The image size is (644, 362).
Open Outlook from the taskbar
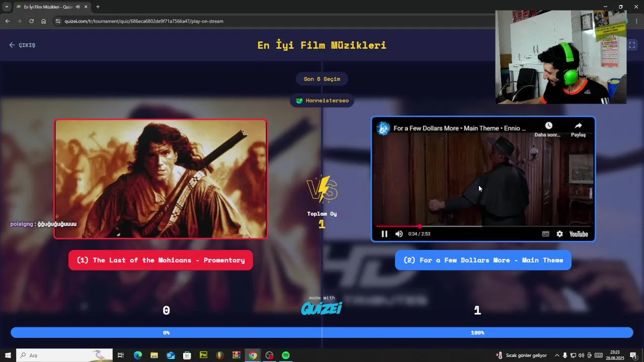[171, 355]
